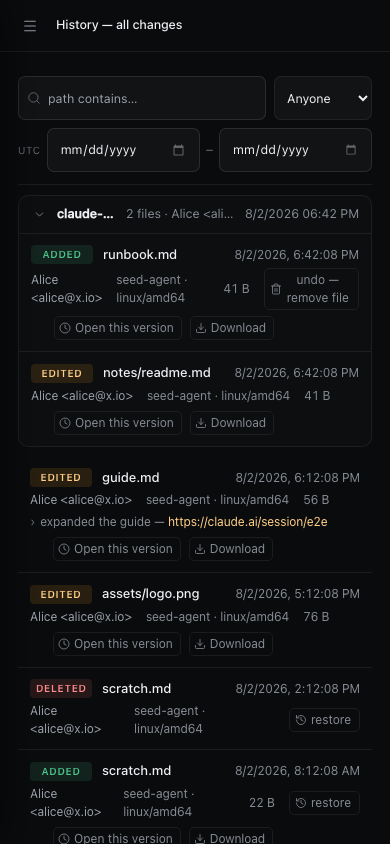
Task: Select the guide.md file name
Action: pyautogui.click(x=131, y=478)
